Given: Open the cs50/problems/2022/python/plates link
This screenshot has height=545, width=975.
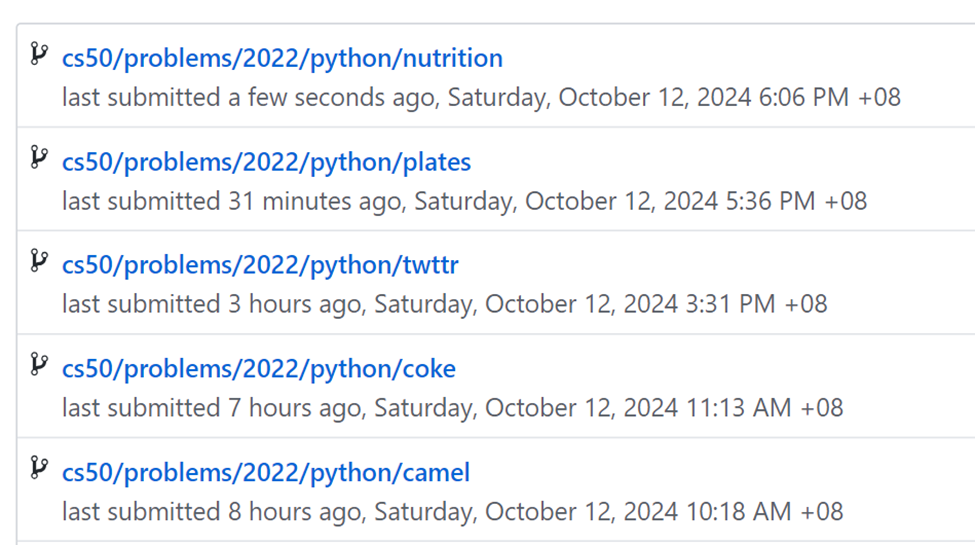Looking at the screenshot, I should [x=266, y=162].
